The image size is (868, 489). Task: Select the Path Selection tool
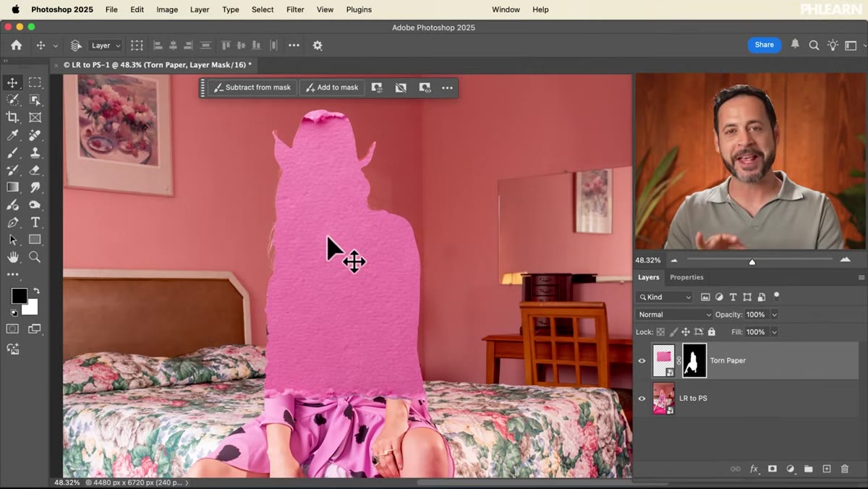pyautogui.click(x=12, y=239)
